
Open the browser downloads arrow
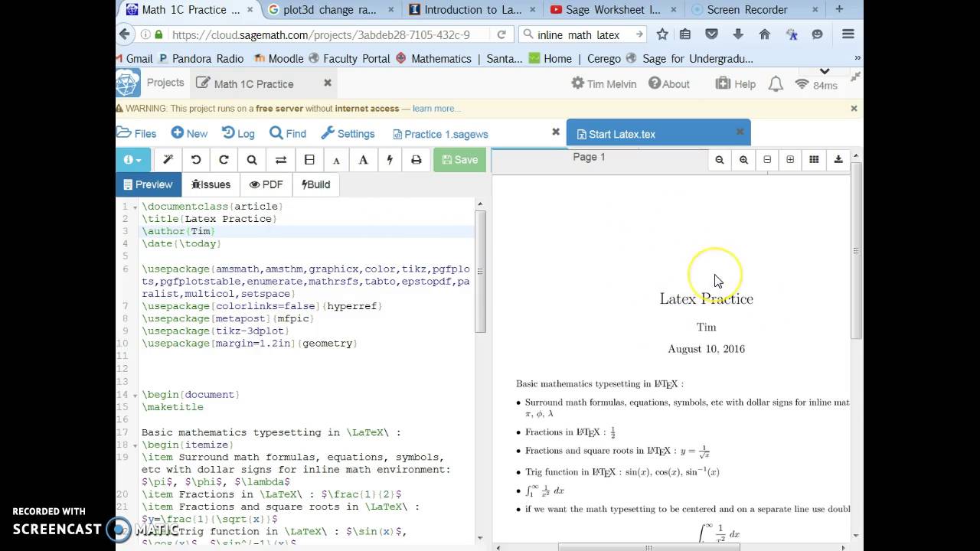coord(738,34)
